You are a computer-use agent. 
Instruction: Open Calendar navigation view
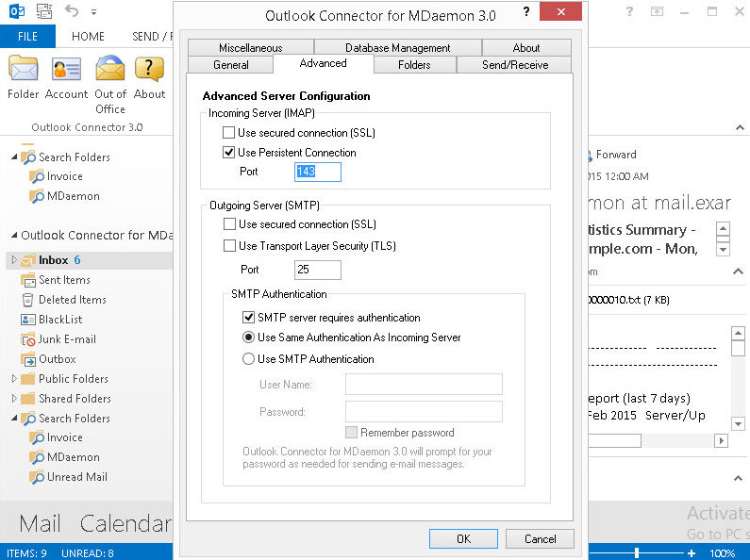point(125,523)
